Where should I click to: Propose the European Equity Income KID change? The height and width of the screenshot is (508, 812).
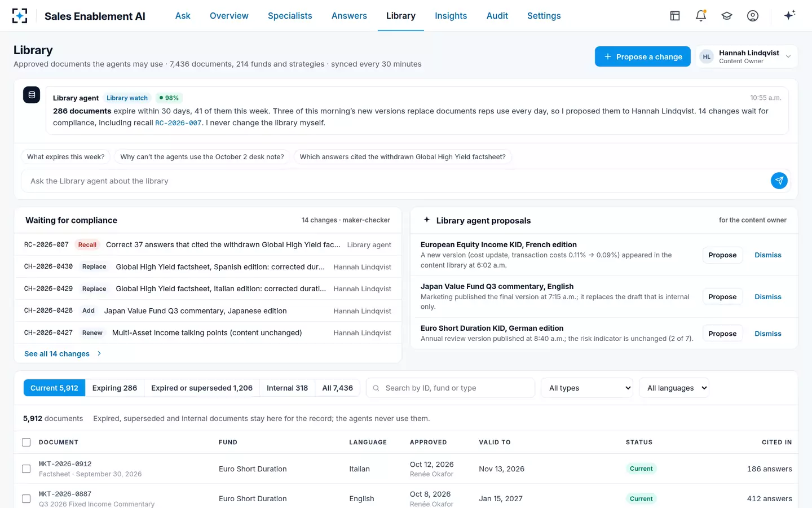coord(722,255)
